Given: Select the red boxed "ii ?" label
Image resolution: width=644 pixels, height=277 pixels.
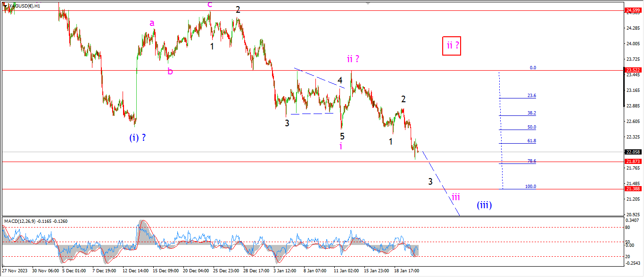Looking at the screenshot, I should [x=452, y=46].
